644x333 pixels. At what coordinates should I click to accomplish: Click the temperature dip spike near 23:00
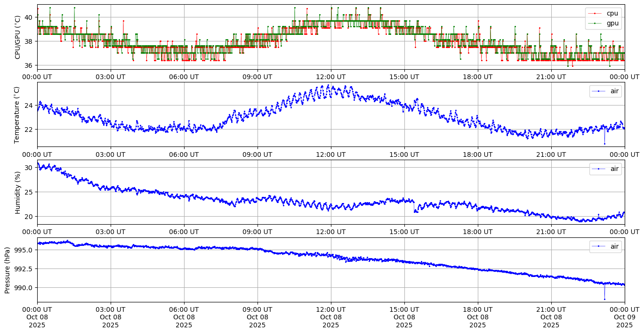pyautogui.click(x=604, y=143)
